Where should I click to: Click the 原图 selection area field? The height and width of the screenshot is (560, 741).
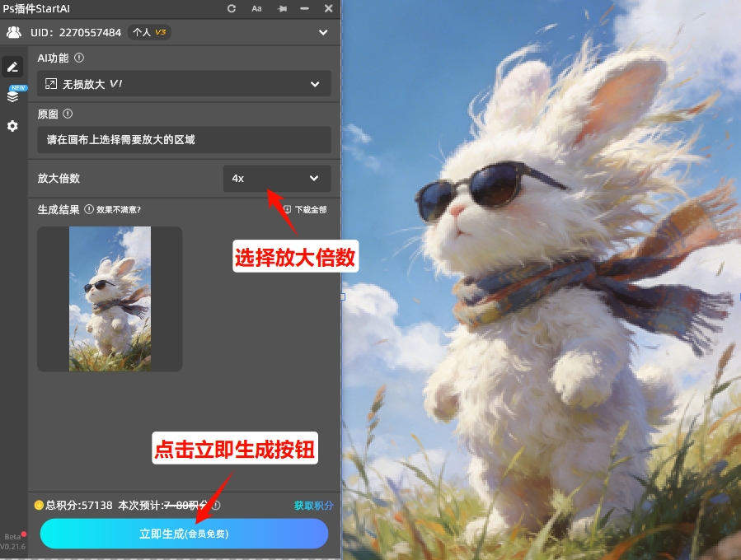(183, 140)
